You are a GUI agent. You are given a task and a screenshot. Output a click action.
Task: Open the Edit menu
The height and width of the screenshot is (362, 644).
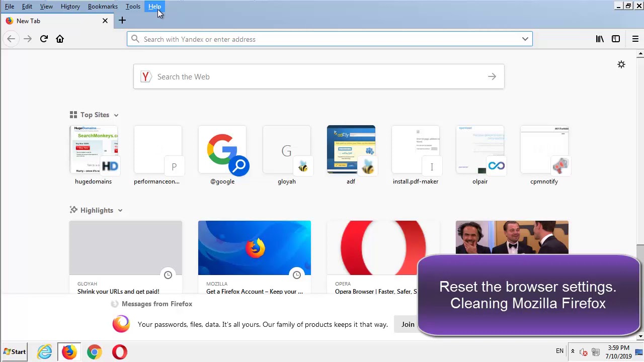pyautogui.click(x=27, y=7)
